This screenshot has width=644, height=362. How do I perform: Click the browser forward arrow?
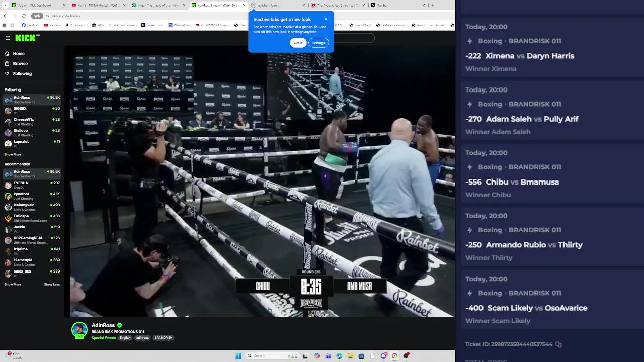pyautogui.click(x=14, y=16)
